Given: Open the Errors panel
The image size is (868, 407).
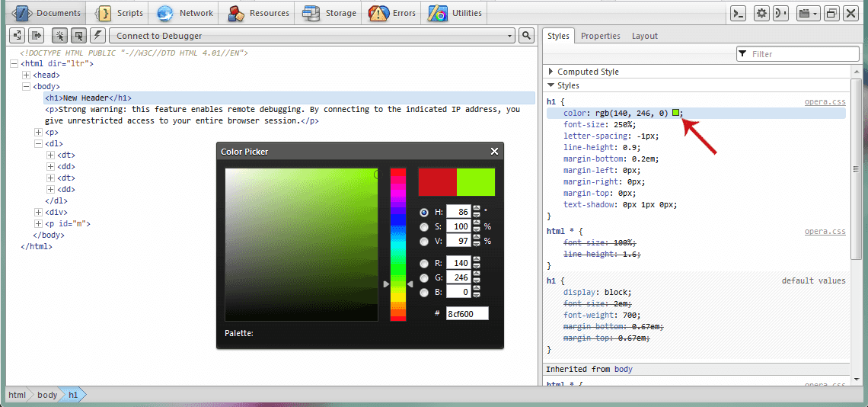Looking at the screenshot, I should pyautogui.click(x=393, y=13).
